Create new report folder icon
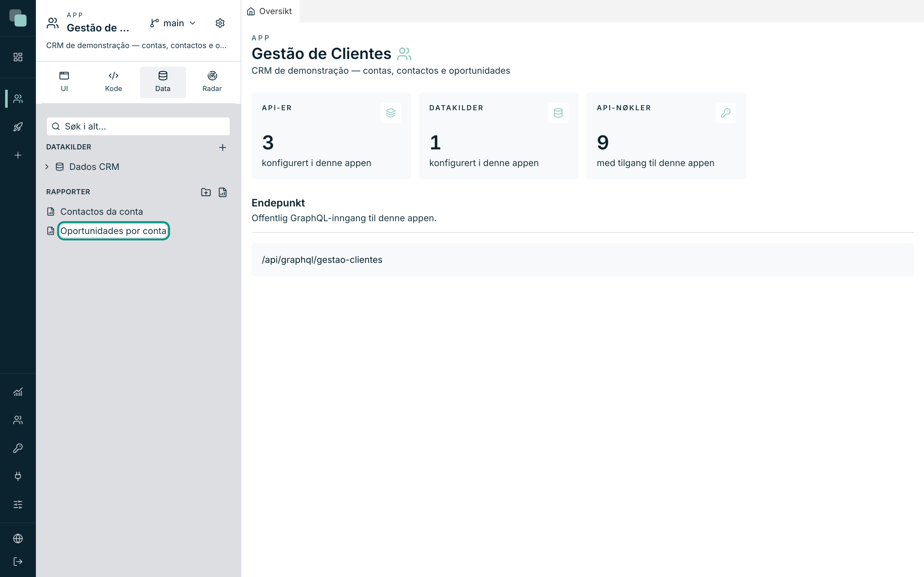Screen dimensions: 924x577 tap(206, 192)
